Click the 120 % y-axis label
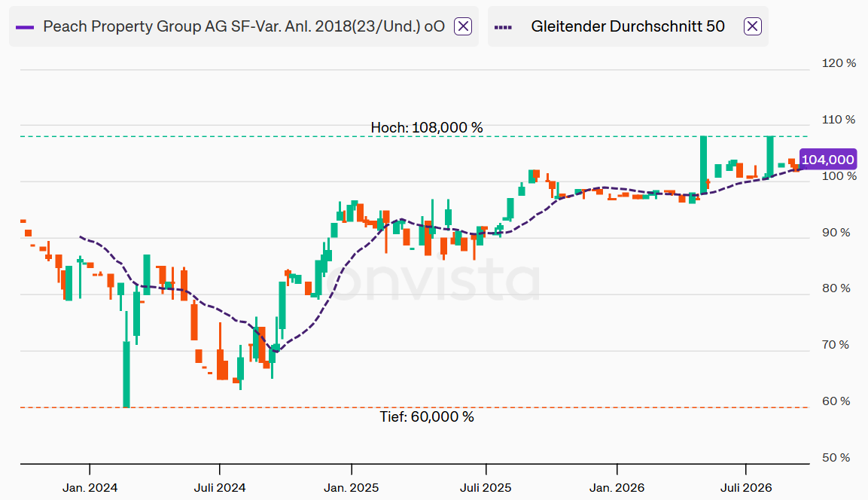The height and width of the screenshot is (500, 868). pyautogui.click(x=839, y=63)
